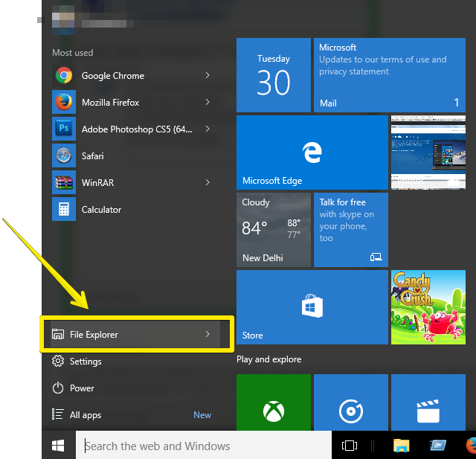Image resolution: width=476 pixels, height=459 pixels.
Task: Launch Microsoft Edge tile
Action: click(x=312, y=153)
